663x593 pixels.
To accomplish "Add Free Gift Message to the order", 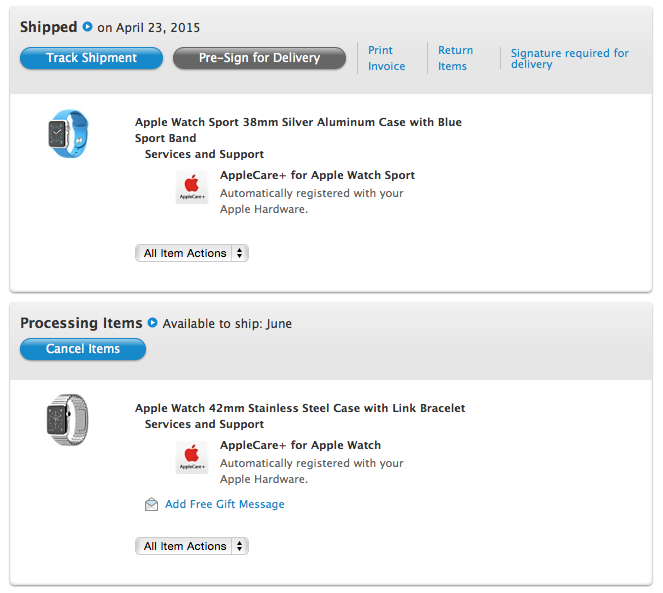I will pos(225,504).
